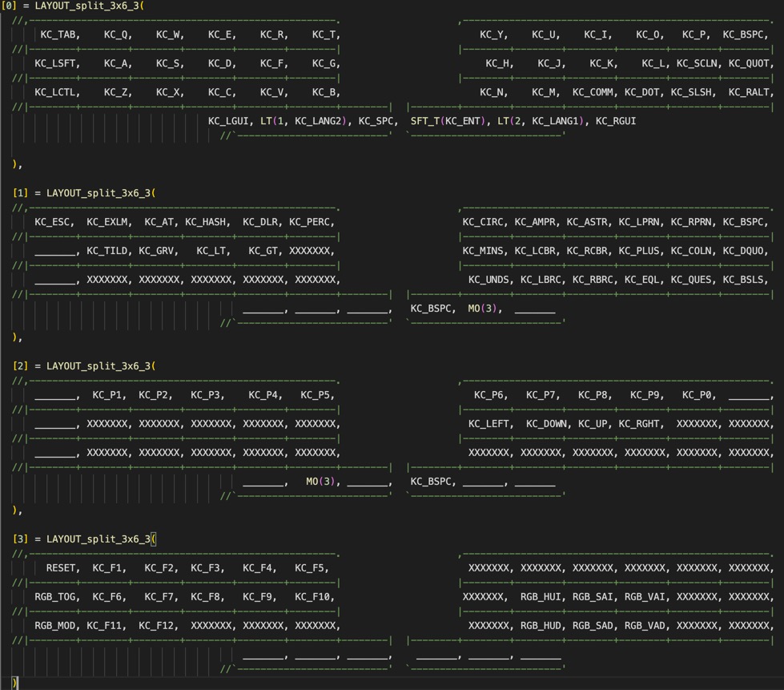
Task: Click the SFT_T(KC_ENT) macro text
Action: click(446, 121)
